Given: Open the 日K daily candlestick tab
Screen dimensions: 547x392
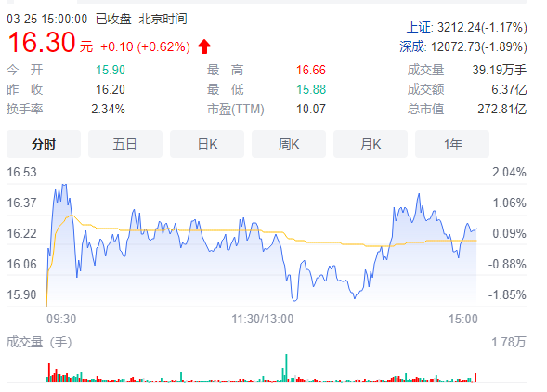Looking at the screenshot, I should [x=207, y=144].
